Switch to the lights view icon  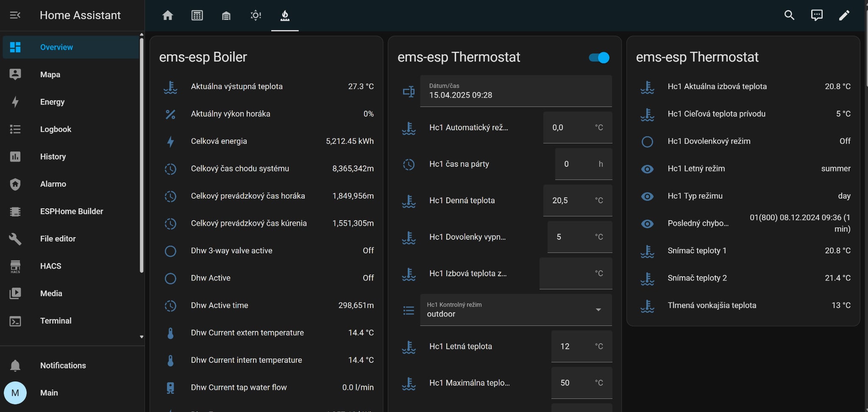tap(256, 15)
